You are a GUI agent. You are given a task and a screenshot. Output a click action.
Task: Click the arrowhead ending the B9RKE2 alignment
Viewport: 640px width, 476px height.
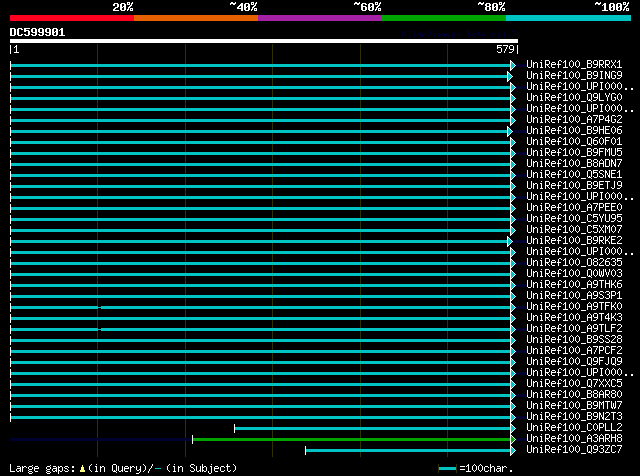510,242
